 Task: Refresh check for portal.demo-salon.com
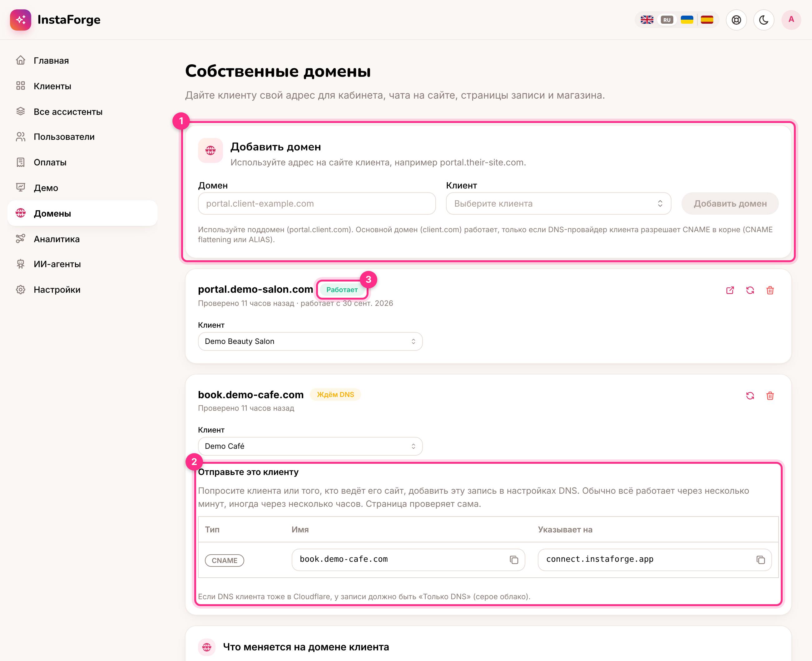pyautogui.click(x=750, y=290)
